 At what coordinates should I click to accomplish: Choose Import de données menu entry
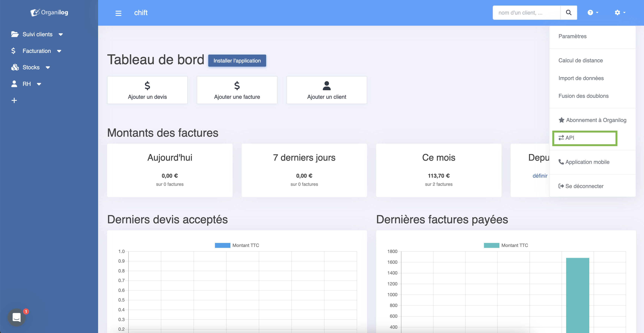(x=581, y=78)
